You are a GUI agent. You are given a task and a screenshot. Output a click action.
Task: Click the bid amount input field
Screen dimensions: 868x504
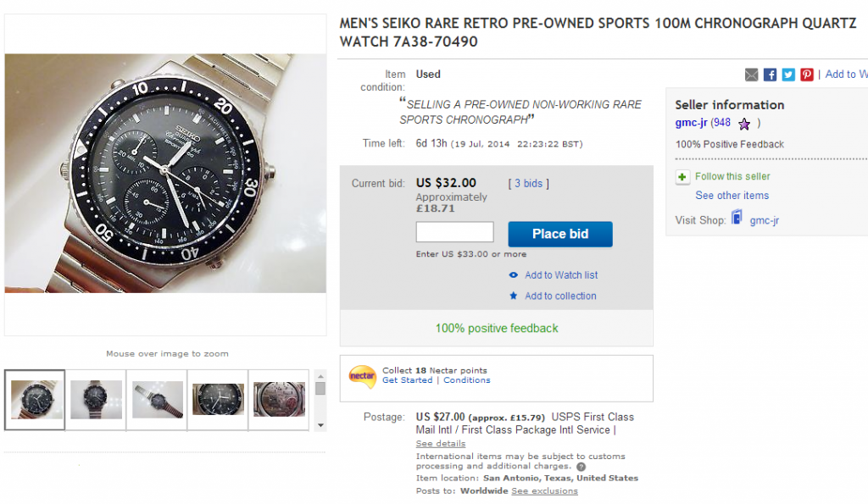[x=454, y=232]
